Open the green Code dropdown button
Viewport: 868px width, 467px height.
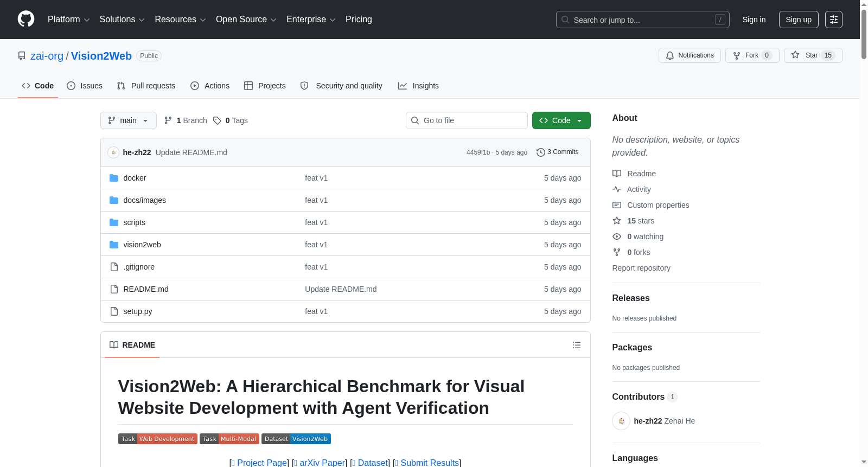point(561,120)
